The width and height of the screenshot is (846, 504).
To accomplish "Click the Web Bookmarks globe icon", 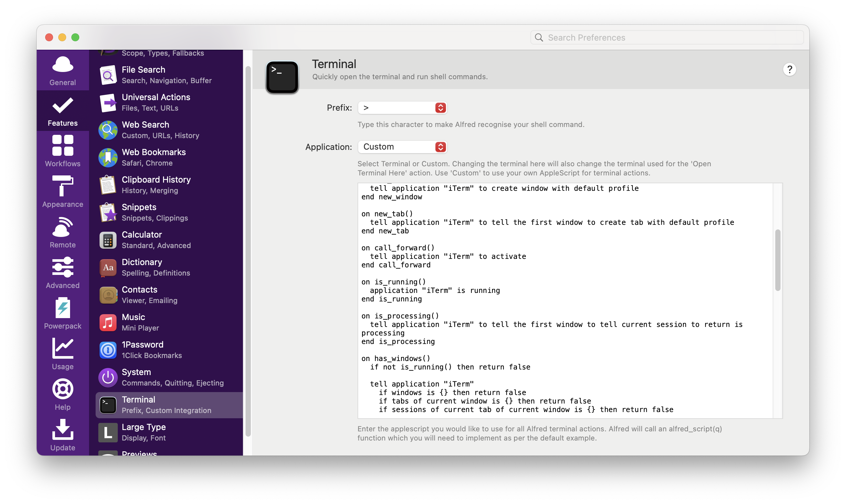I will (108, 158).
